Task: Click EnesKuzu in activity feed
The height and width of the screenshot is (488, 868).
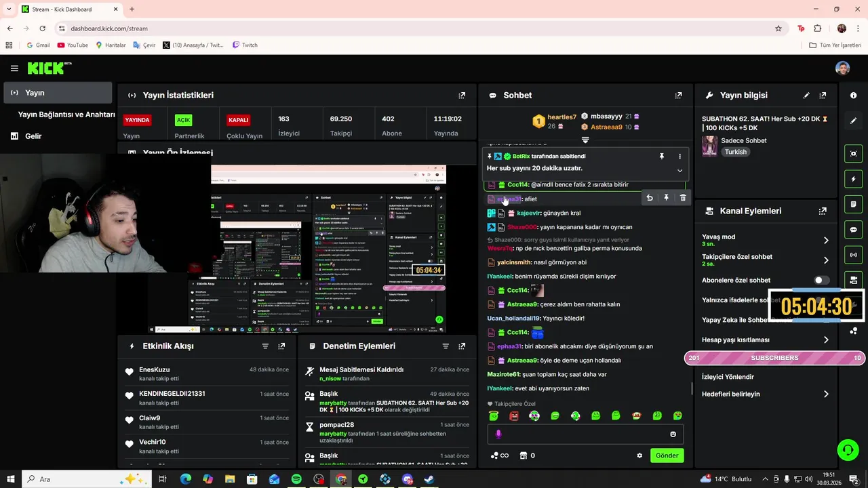Action: pyautogui.click(x=154, y=370)
